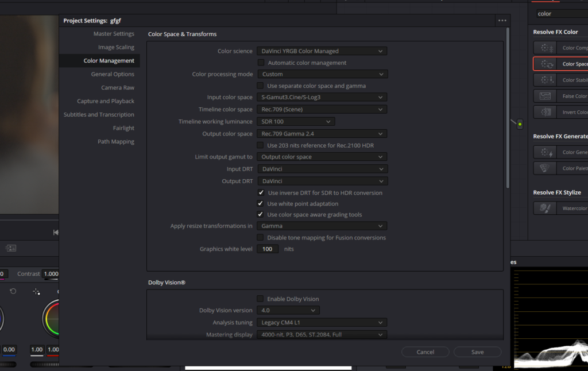
Task: Select the Watercolor effect icon
Action: coord(545,208)
